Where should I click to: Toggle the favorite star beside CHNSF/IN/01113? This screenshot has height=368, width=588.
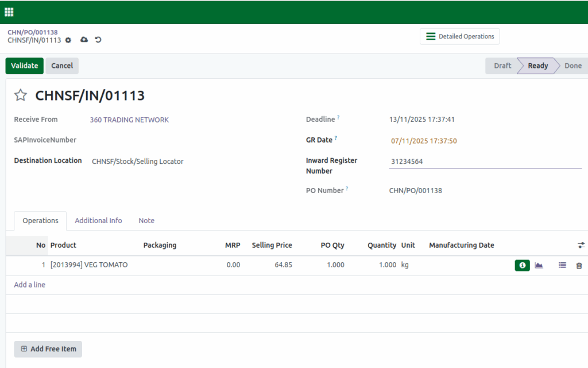point(21,95)
